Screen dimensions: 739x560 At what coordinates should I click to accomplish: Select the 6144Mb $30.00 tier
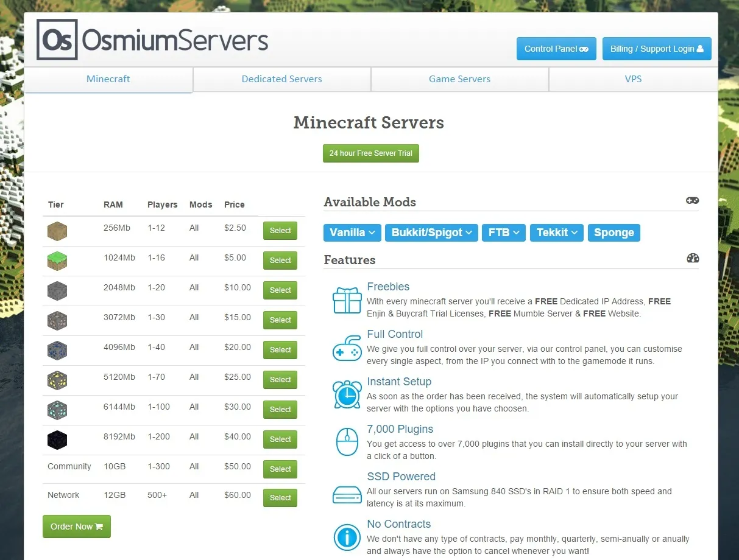click(x=280, y=410)
